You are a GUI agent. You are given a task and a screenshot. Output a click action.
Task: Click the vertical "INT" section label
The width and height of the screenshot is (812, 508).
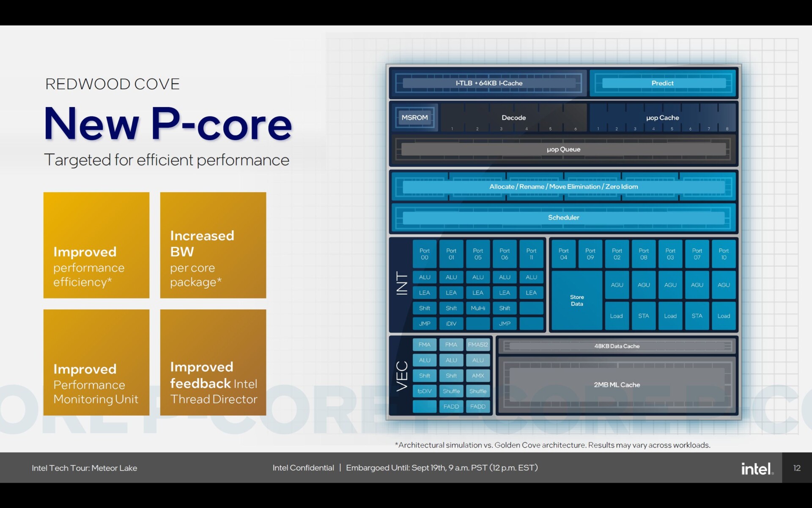pos(402,283)
